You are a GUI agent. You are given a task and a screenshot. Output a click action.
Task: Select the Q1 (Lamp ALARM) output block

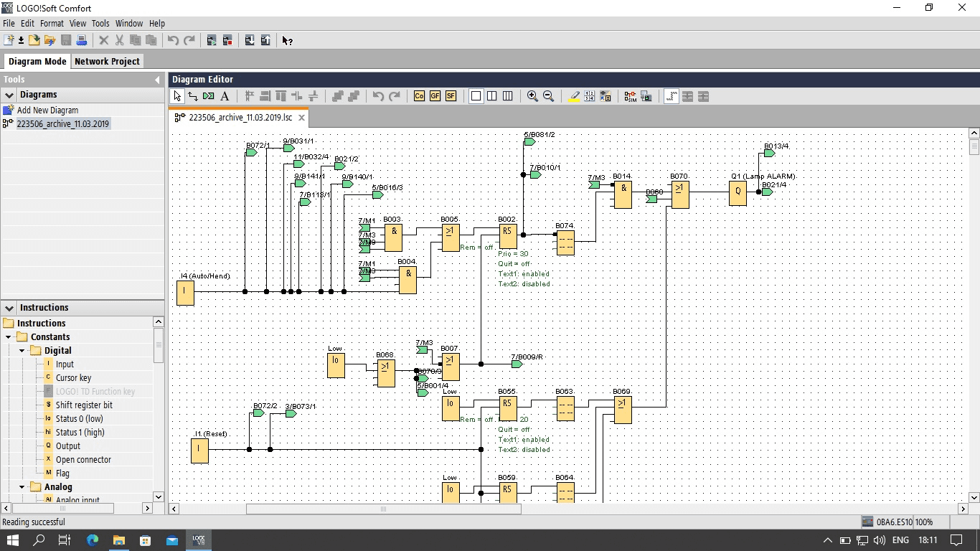pos(738,193)
